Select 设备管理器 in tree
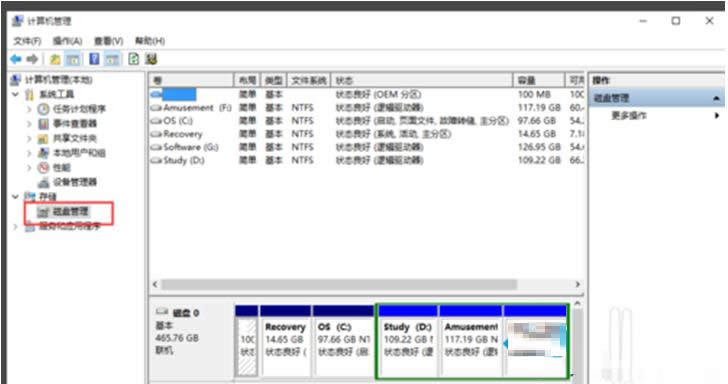 74,182
